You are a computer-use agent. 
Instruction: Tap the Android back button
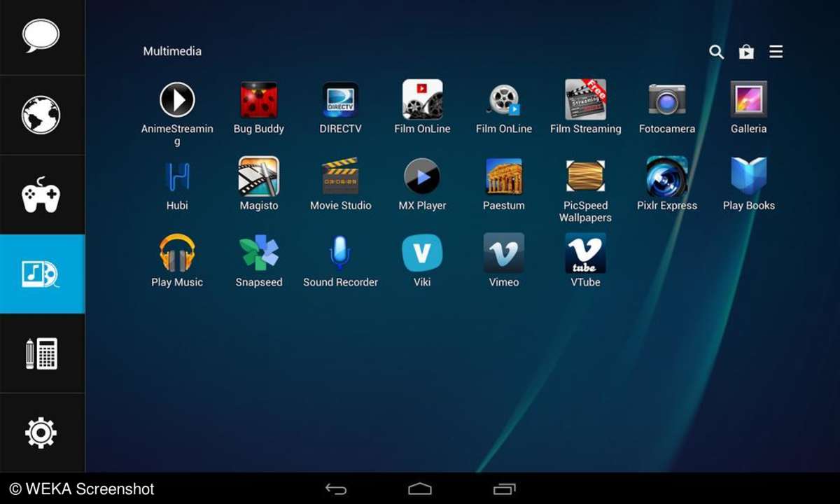point(336,489)
